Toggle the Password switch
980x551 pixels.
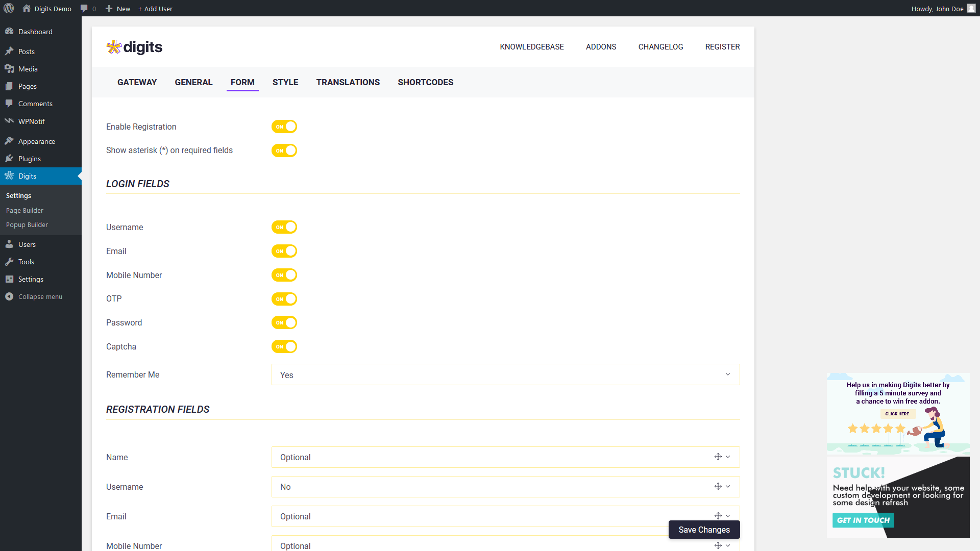[x=284, y=322]
